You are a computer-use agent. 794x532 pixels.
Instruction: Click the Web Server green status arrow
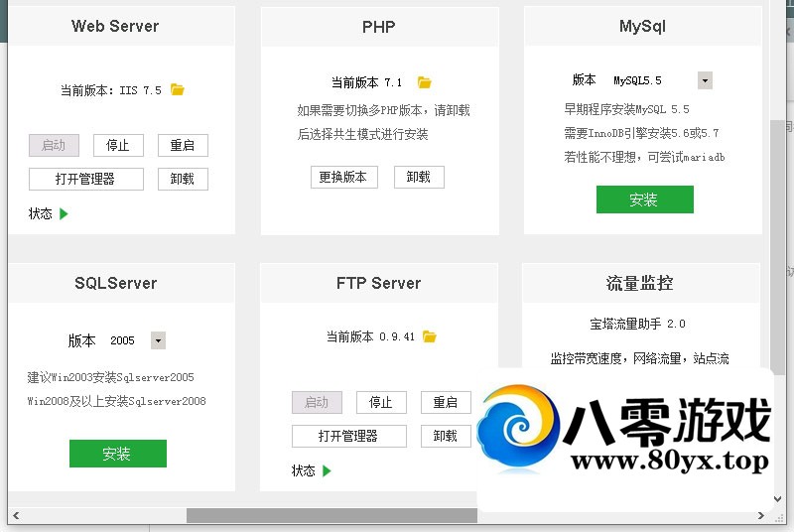click(x=64, y=213)
